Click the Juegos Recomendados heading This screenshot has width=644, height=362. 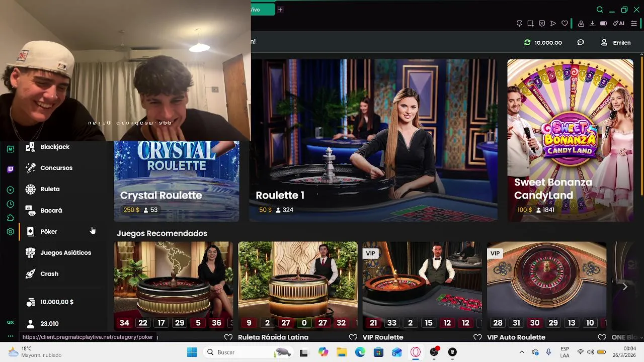coord(162,233)
